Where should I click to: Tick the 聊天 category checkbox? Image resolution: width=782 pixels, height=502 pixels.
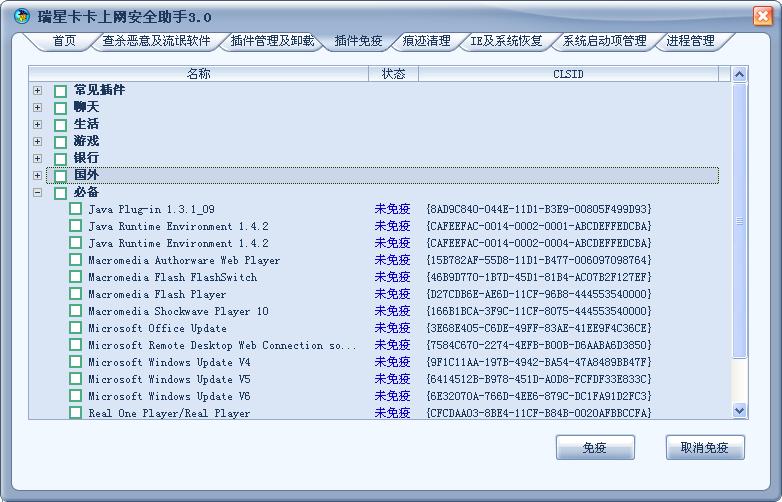[x=60, y=108]
